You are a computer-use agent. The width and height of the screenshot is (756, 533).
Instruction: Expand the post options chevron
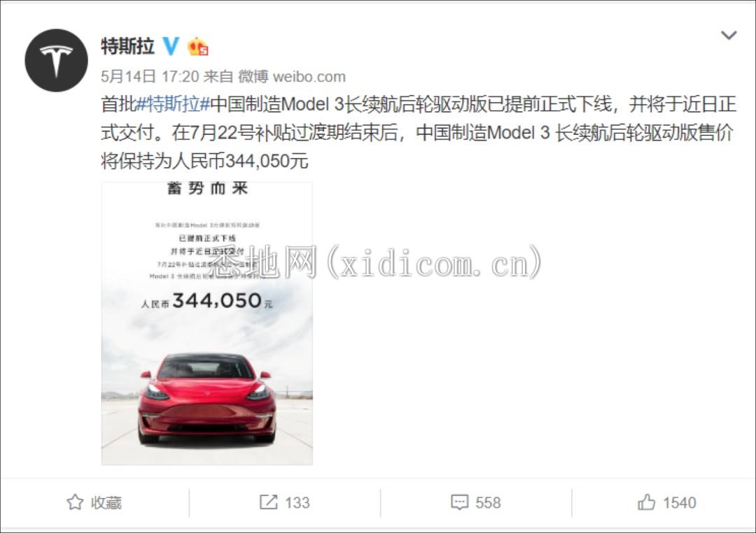[729, 35]
